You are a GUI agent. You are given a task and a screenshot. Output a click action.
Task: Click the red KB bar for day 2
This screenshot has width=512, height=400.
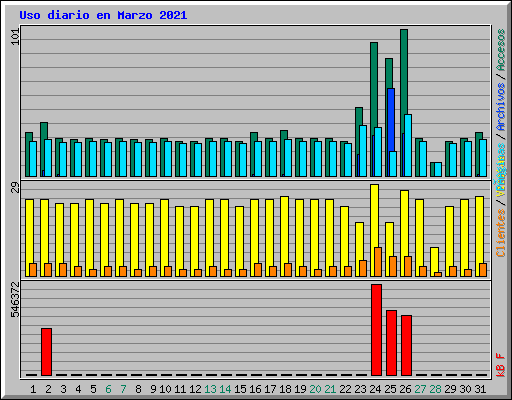46,352
